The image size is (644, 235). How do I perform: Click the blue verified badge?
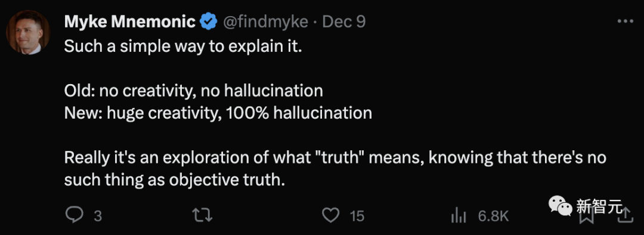(x=209, y=22)
